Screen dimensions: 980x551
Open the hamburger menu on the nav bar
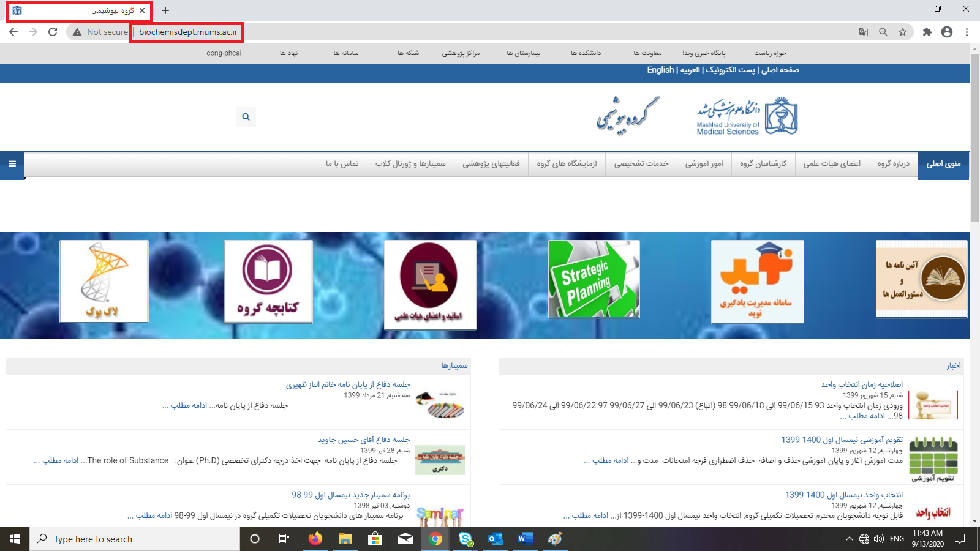12,163
